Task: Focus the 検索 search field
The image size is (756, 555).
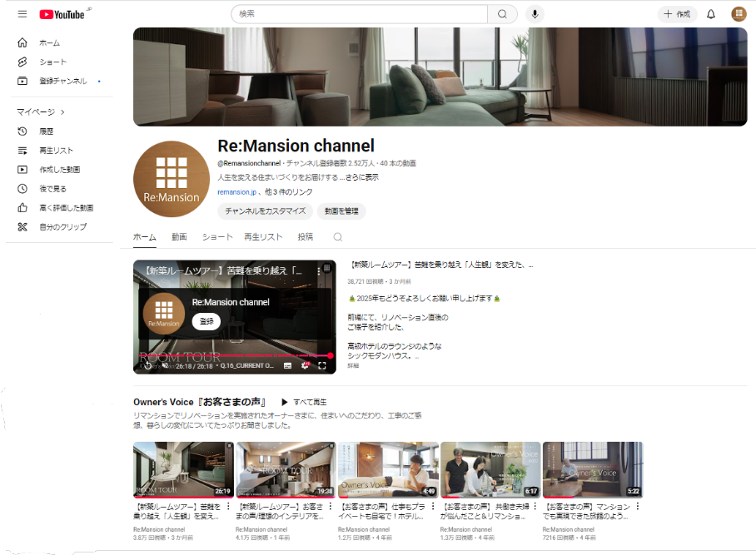Action: pos(359,14)
